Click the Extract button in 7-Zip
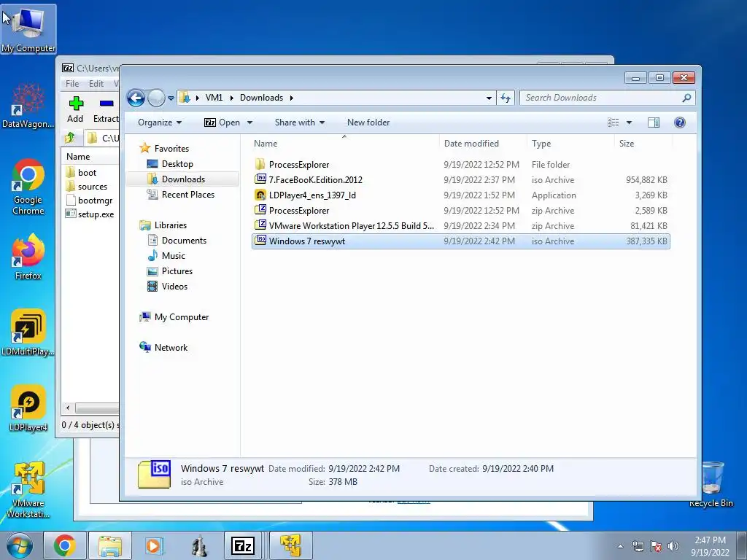Viewport: 747px width, 560px height. tap(105, 109)
